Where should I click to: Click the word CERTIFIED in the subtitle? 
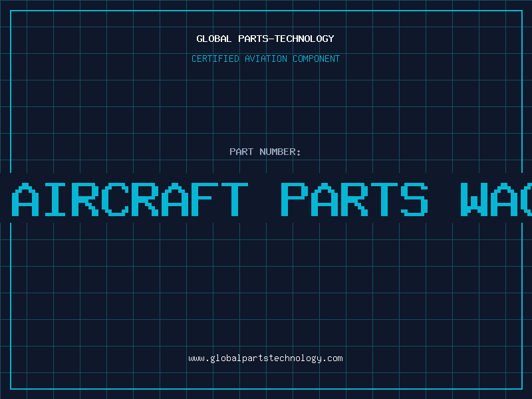[215, 59]
